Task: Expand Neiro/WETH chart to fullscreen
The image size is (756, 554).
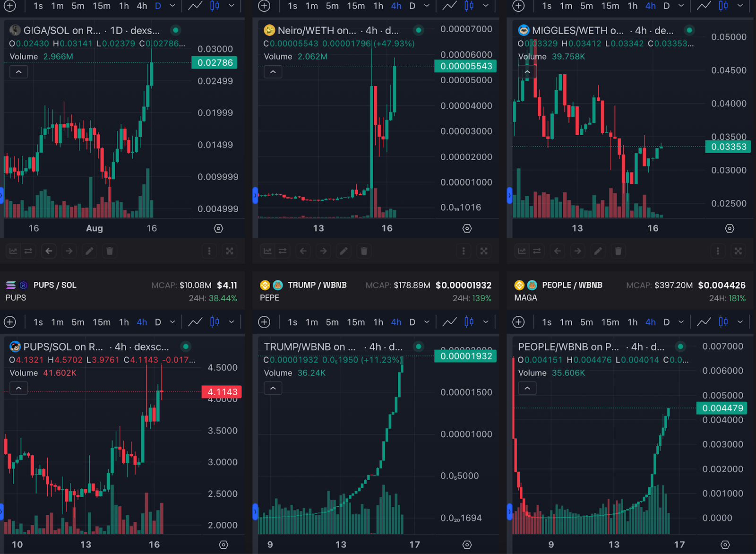Action: click(484, 251)
